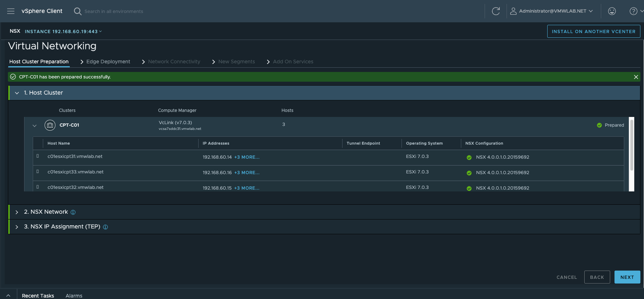The width and height of the screenshot is (644, 299).
Task: Click the user account icon
Action: point(513,11)
